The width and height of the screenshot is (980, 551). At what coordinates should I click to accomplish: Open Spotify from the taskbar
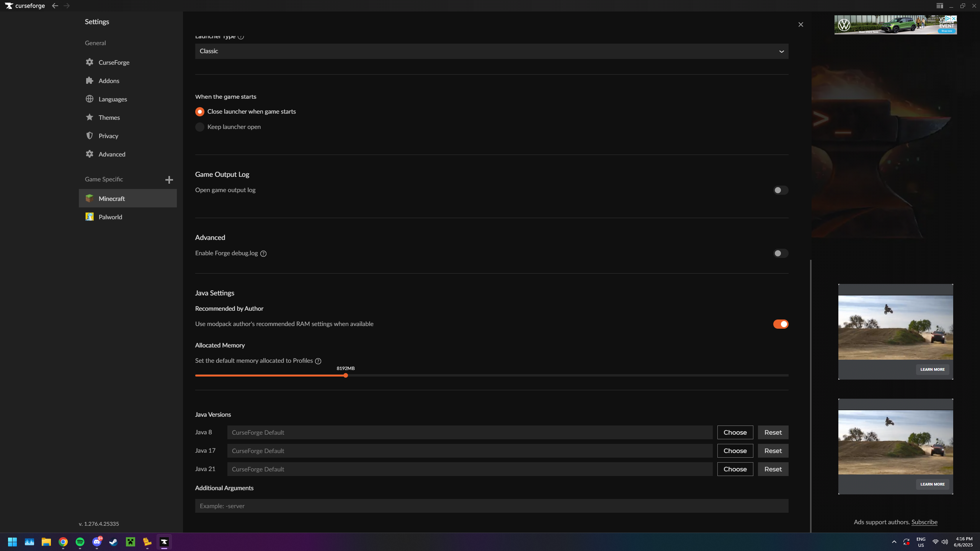80,542
